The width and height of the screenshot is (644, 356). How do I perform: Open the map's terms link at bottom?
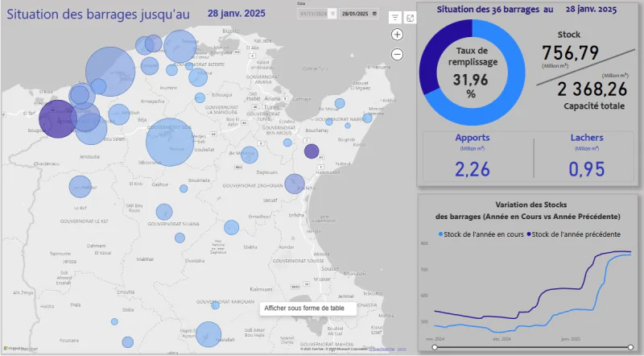coord(402,348)
